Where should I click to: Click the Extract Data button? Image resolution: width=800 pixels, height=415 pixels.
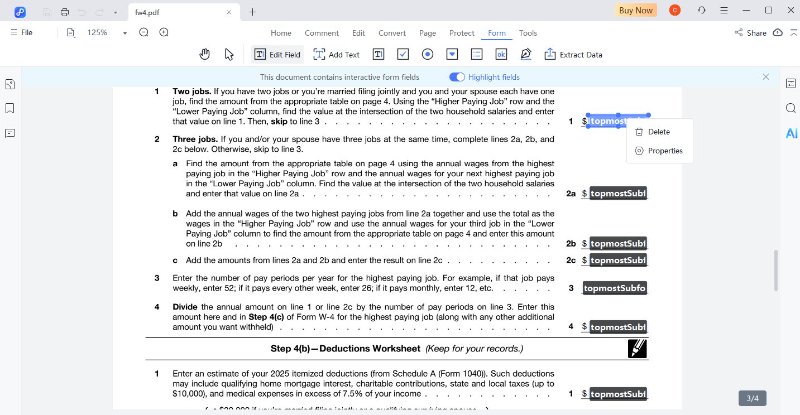(573, 55)
